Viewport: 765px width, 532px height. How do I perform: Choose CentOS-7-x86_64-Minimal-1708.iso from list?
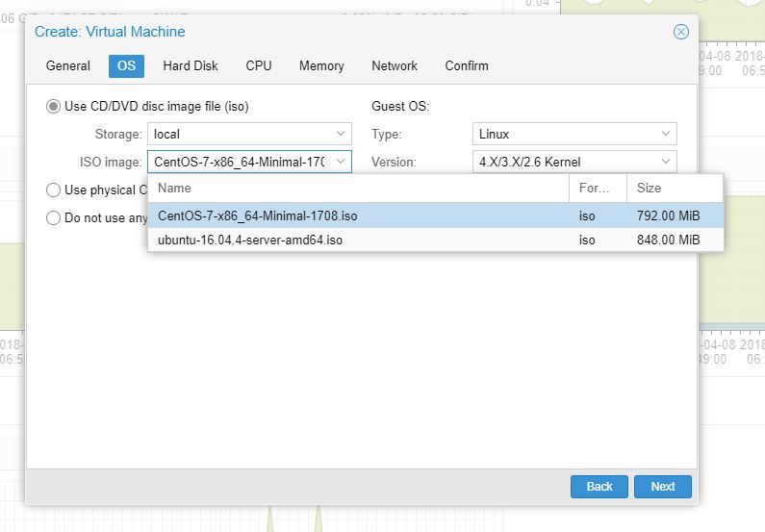coord(258,215)
